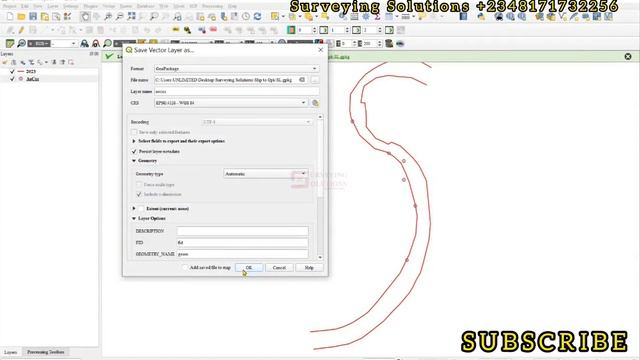This screenshot has height=360, width=640.
Task: Open the Geometry type dropdown set to Automatic
Action: tap(265, 174)
